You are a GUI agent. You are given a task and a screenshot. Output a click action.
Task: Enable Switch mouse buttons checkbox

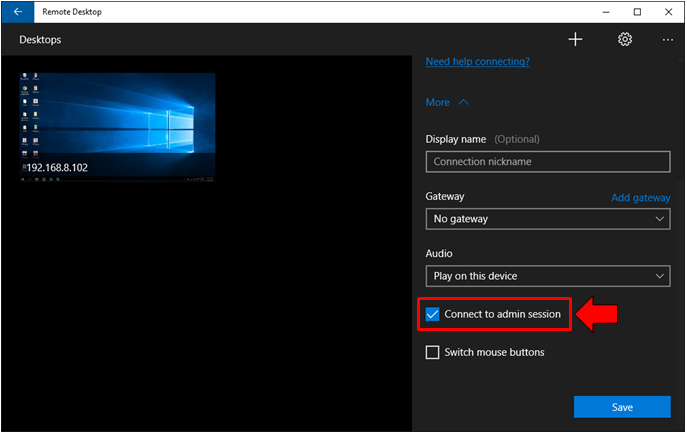(432, 352)
